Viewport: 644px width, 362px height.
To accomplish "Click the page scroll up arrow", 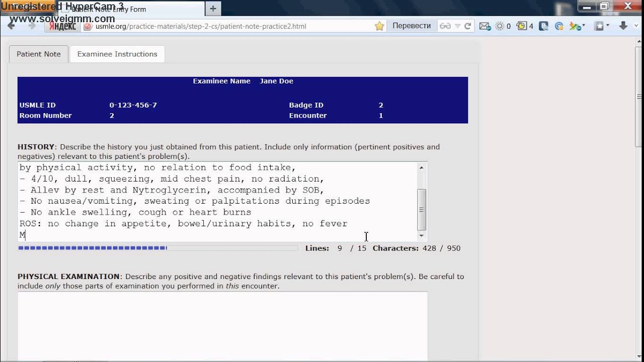I will tap(639, 43).
